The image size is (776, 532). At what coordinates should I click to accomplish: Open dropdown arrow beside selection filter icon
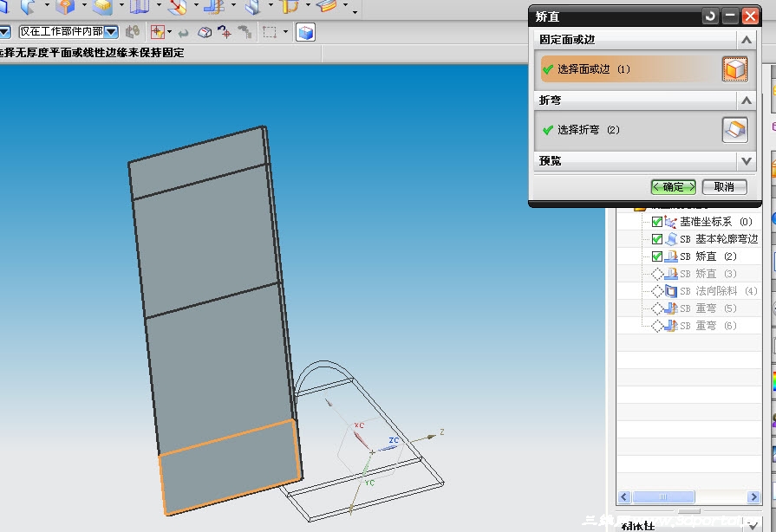pos(170,33)
